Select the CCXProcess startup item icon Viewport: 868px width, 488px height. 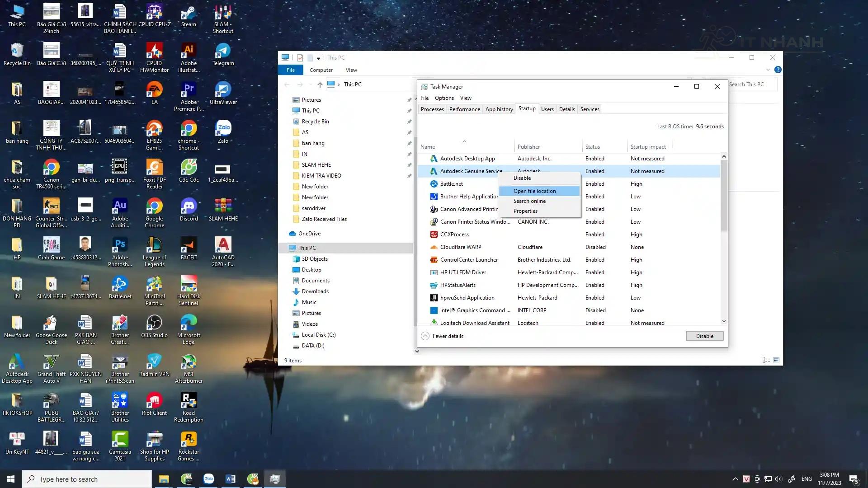pos(434,235)
